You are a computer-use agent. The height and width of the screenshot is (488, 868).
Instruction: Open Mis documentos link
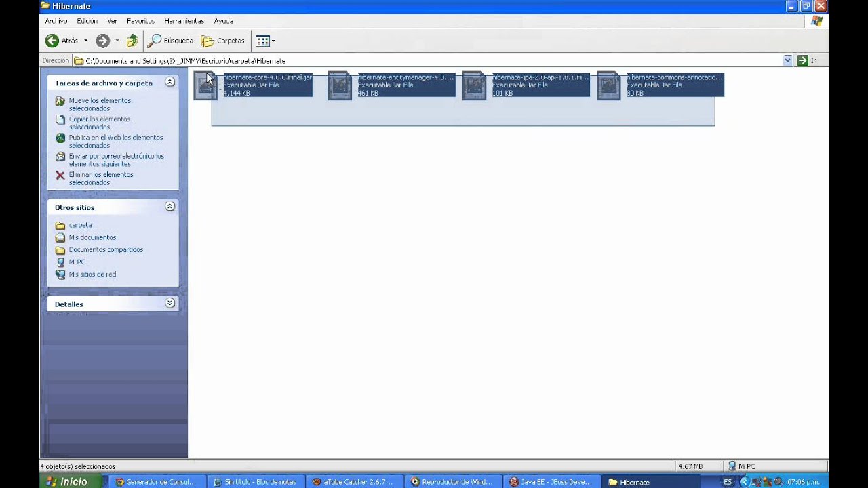92,237
